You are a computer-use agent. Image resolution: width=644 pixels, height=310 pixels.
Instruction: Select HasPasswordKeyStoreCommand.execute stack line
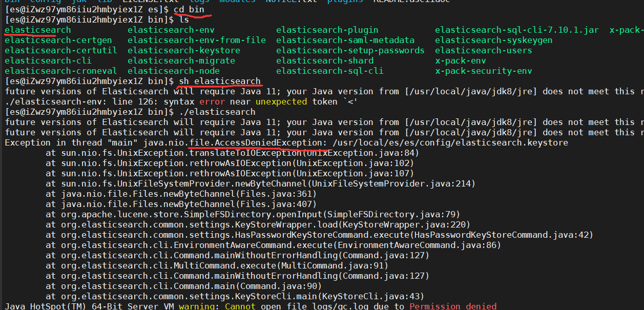point(320,235)
